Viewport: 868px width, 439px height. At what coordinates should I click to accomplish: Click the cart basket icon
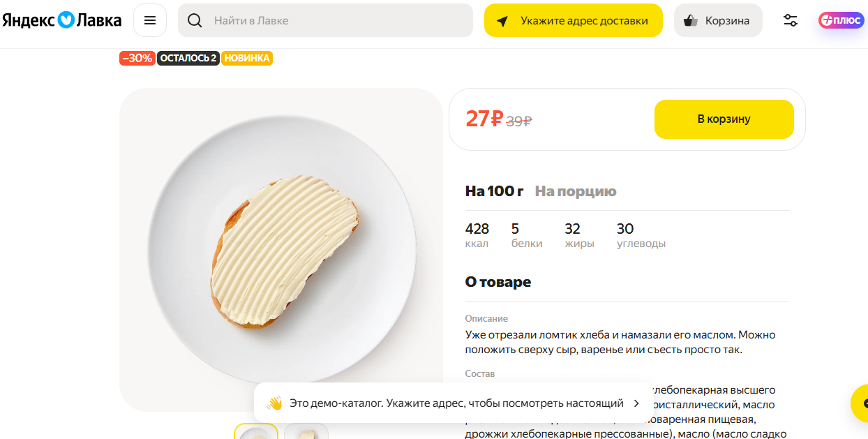[691, 20]
